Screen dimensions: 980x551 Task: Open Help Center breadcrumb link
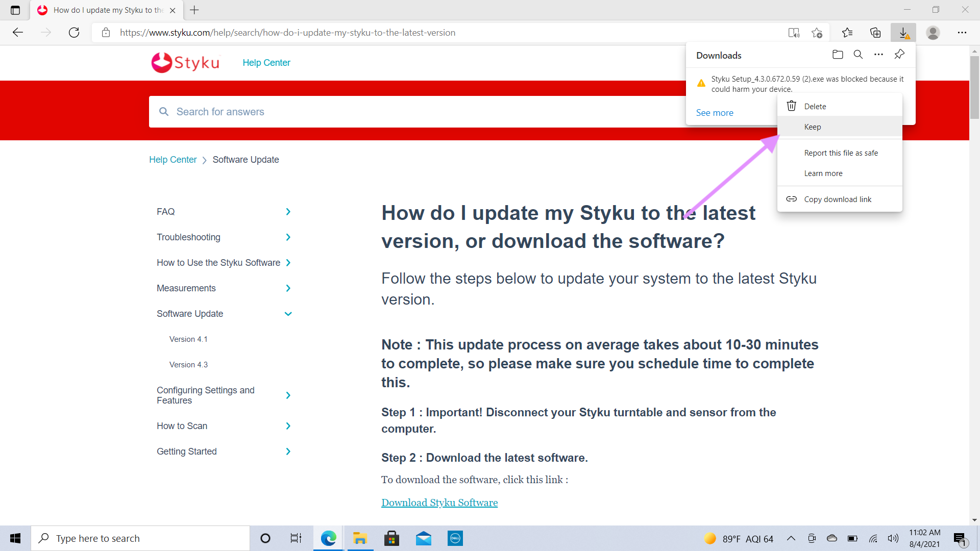pyautogui.click(x=173, y=160)
